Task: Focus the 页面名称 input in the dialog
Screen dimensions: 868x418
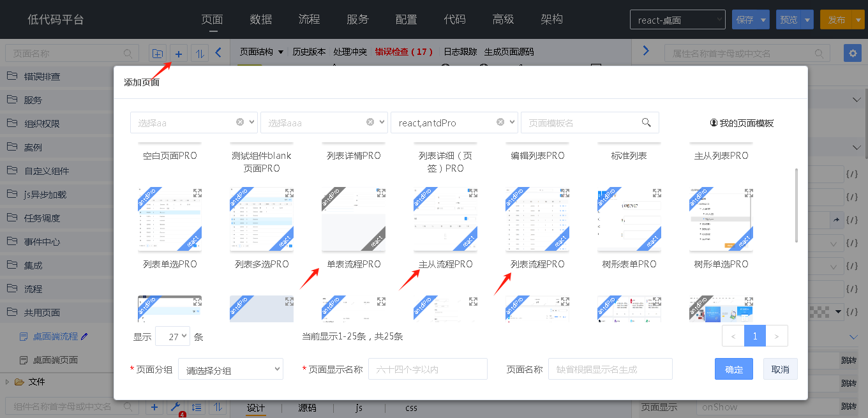Action: 610,369
